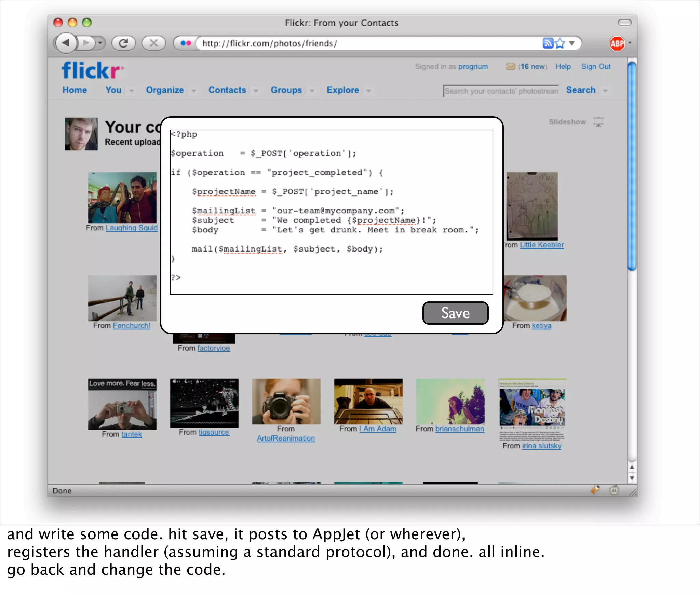Expand the You menu arrow
The image size is (700, 596).
(131, 91)
